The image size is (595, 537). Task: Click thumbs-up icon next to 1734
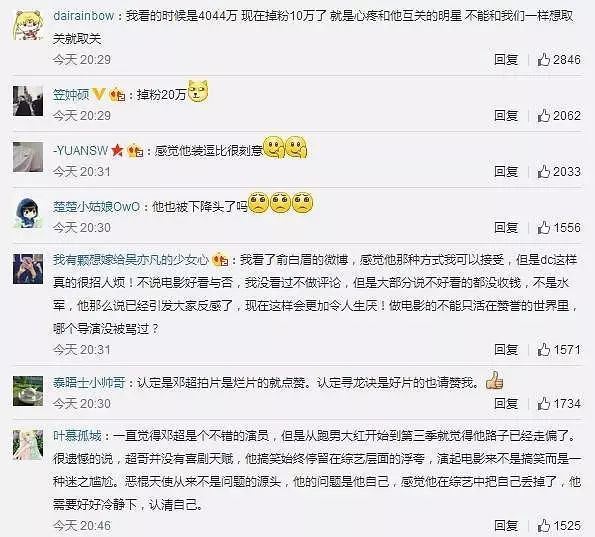(x=543, y=403)
